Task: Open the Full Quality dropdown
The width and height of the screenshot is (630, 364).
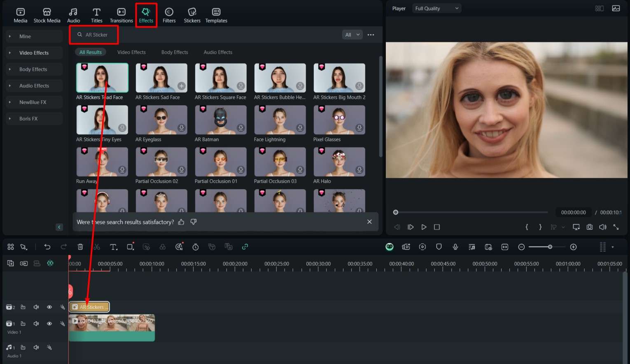Action: 436,8
